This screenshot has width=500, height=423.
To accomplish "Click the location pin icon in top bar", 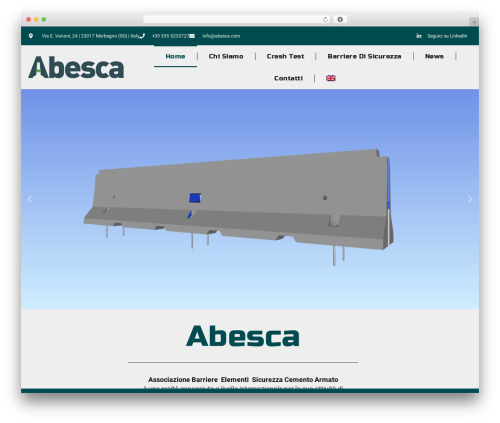I will click(31, 36).
